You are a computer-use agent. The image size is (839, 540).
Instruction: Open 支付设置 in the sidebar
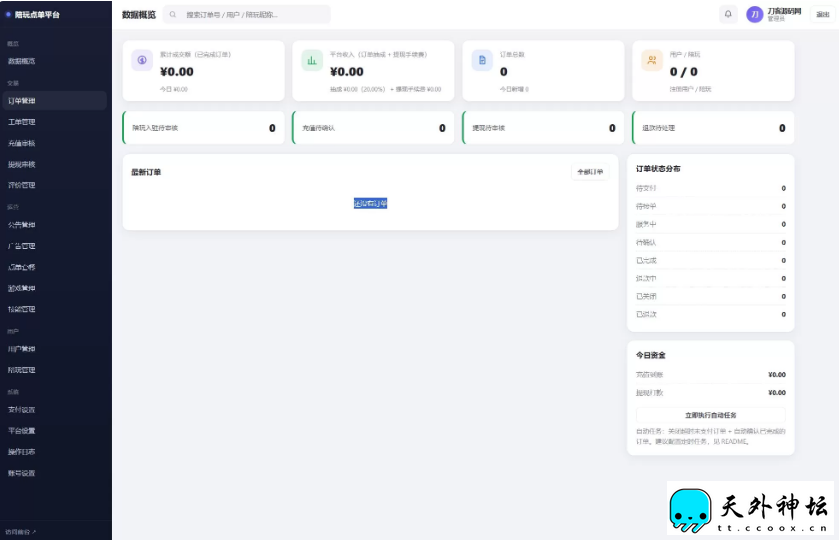54,409
